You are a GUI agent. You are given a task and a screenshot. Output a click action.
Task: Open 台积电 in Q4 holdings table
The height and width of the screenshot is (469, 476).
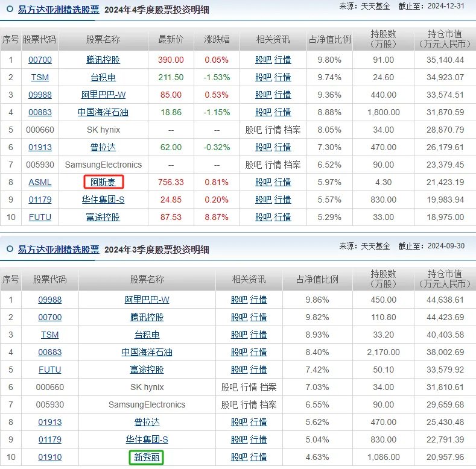click(103, 77)
